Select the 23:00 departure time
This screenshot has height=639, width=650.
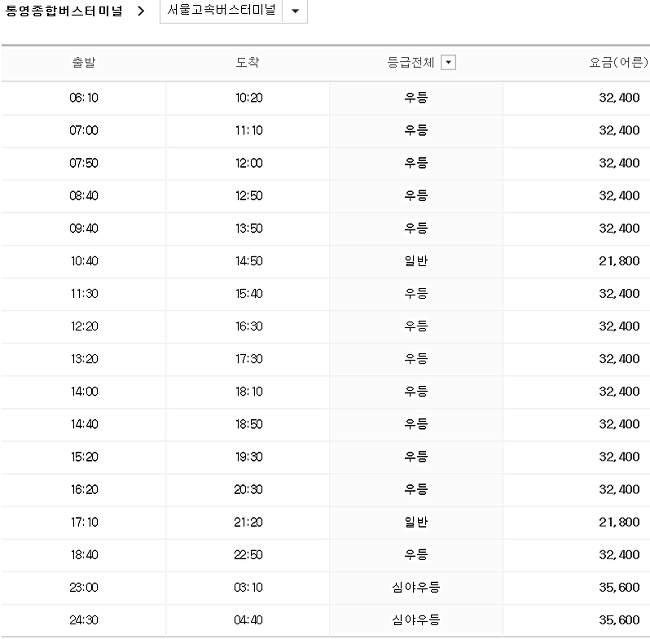(x=84, y=588)
